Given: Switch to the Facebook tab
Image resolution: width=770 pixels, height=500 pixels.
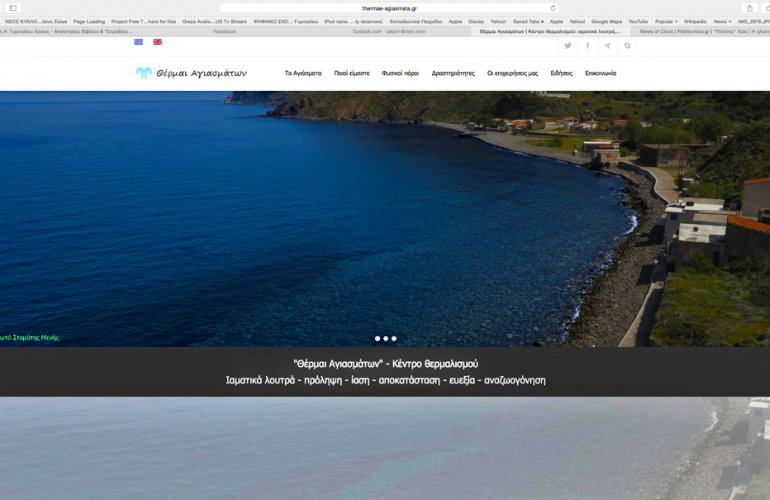Looking at the screenshot, I should (224, 31).
